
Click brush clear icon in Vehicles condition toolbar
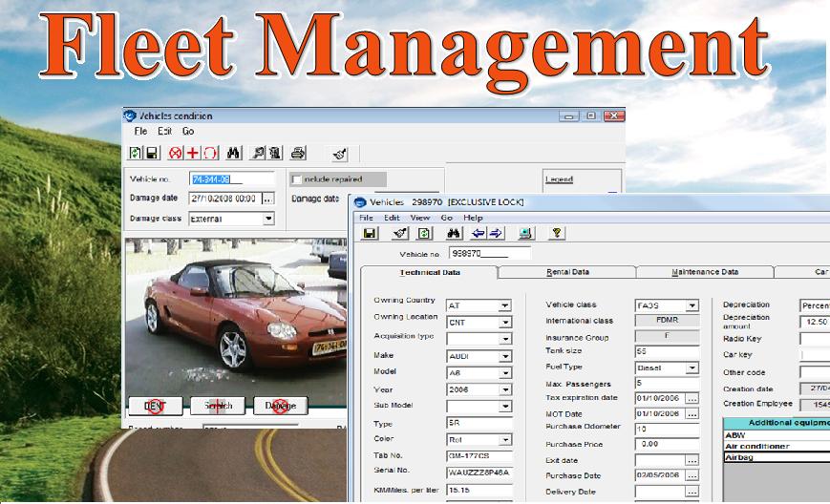340,154
